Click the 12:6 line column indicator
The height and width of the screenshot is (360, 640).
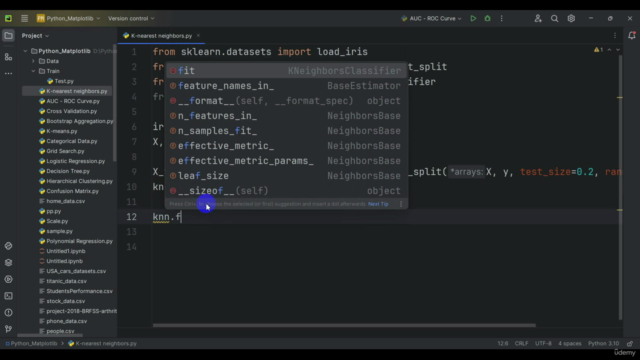point(503,344)
